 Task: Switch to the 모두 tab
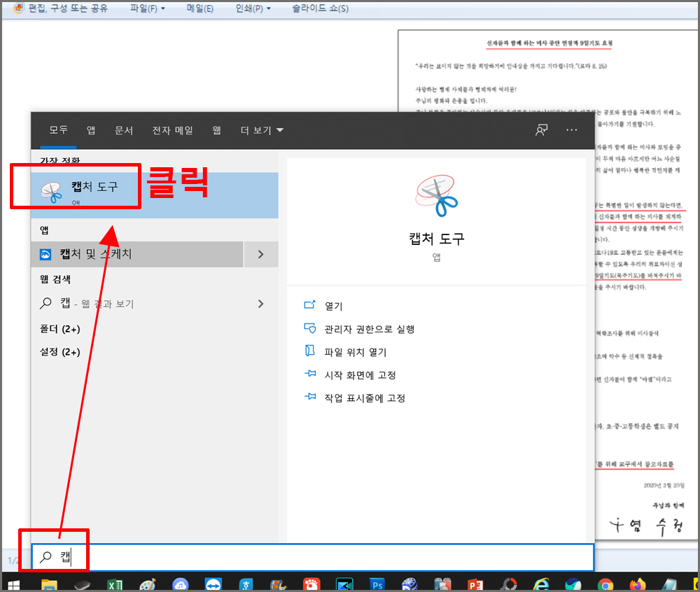[58, 130]
